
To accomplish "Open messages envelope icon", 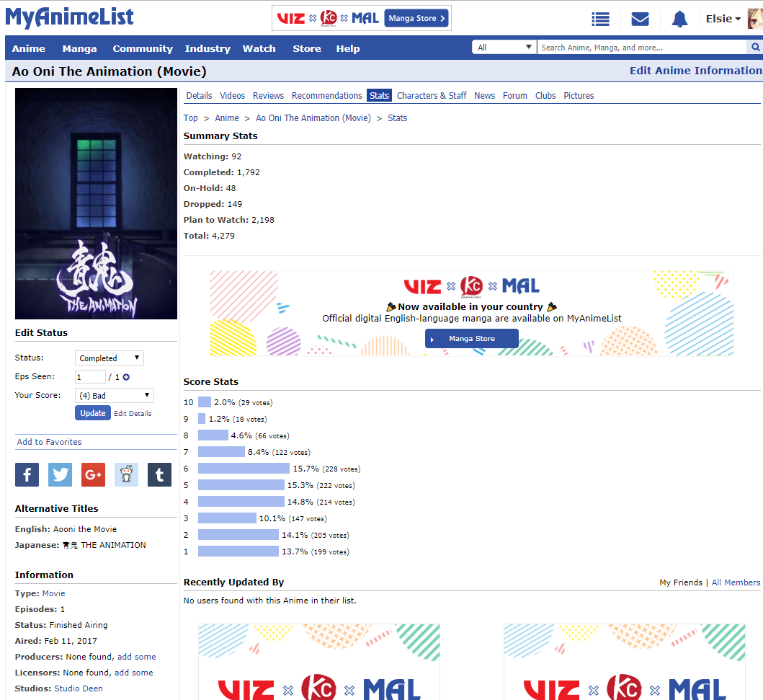I will [640, 19].
